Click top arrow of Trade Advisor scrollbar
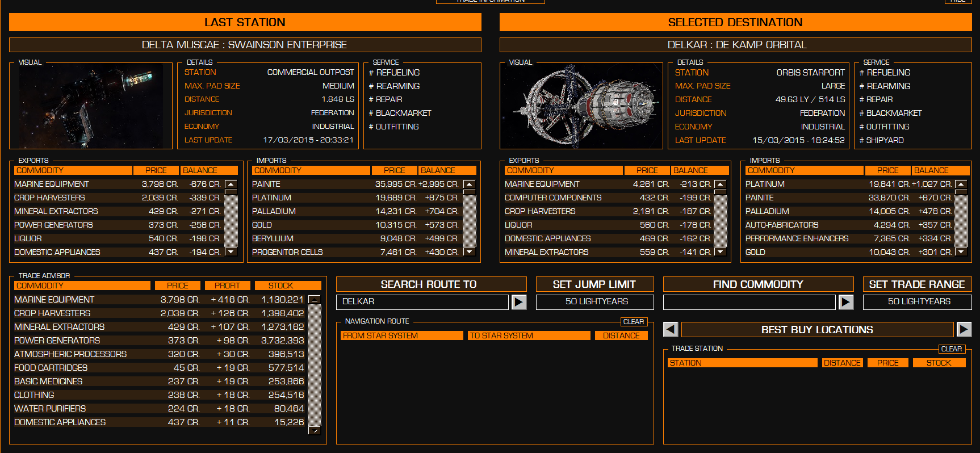980x453 pixels. point(315,299)
